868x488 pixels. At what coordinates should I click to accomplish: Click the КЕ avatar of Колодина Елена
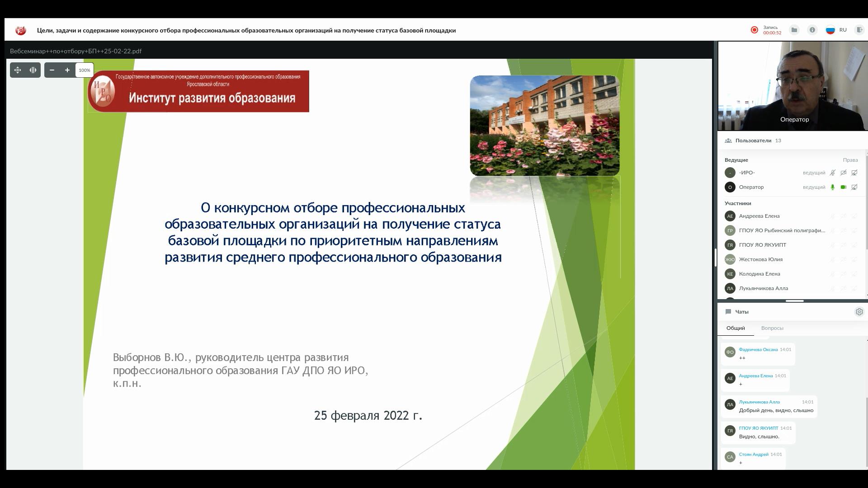click(x=730, y=274)
